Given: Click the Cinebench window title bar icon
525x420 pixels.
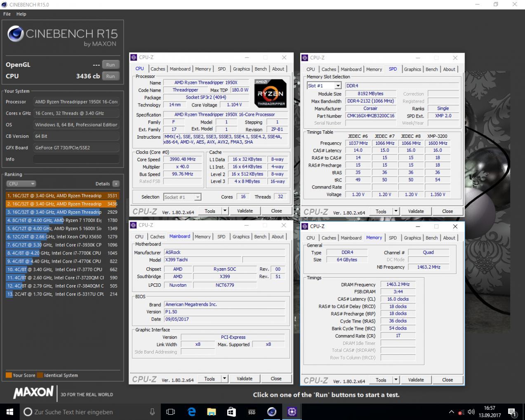Looking at the screenshot, I should pyautogui.click(x=5, y=5).
